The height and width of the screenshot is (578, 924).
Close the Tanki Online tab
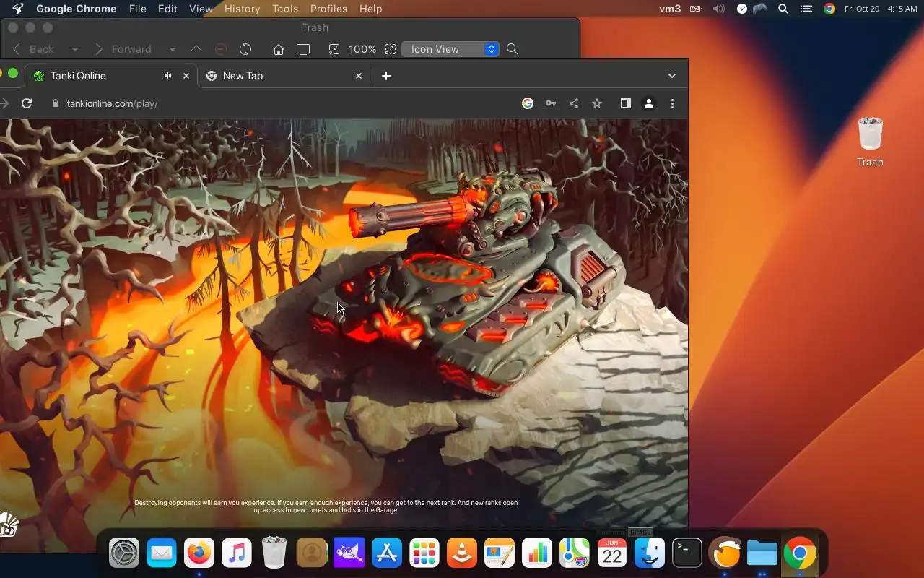[x=186, y=76]
